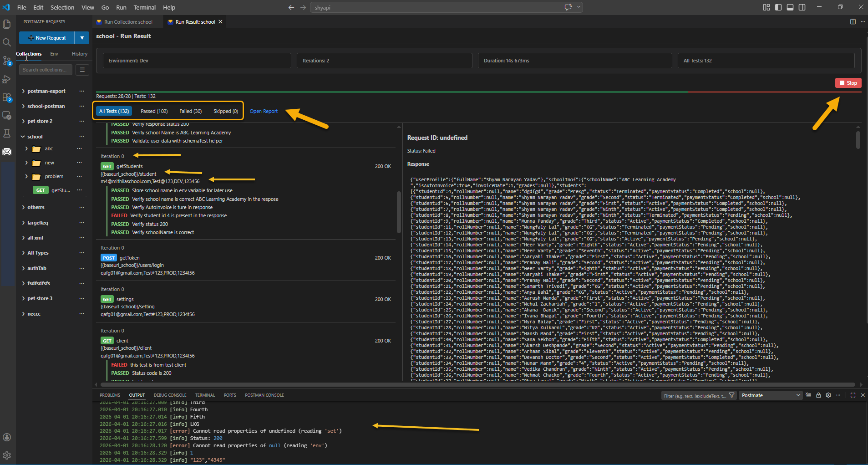Open the Output panel settings gear
Screen dimensions: 868x465
[828, 395]
